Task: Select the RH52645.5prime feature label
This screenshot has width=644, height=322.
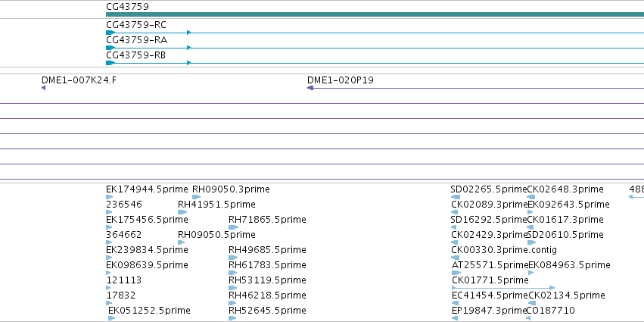Action: point(267,310)
